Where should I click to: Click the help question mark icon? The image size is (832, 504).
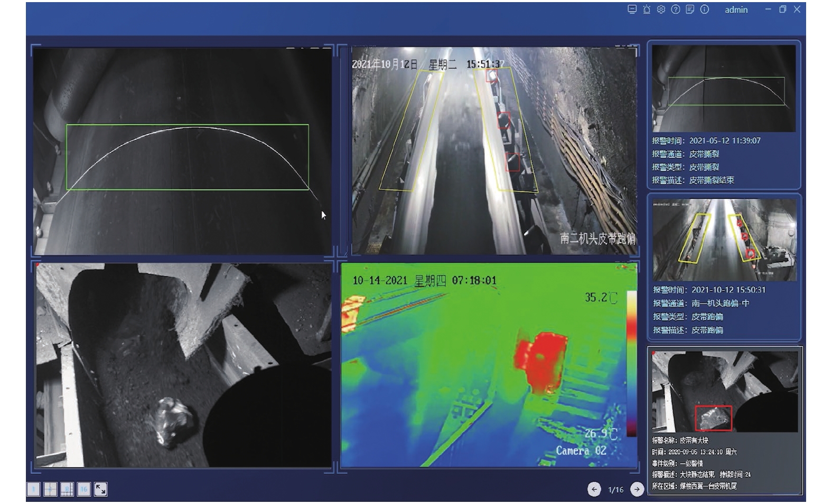point(676,9)
